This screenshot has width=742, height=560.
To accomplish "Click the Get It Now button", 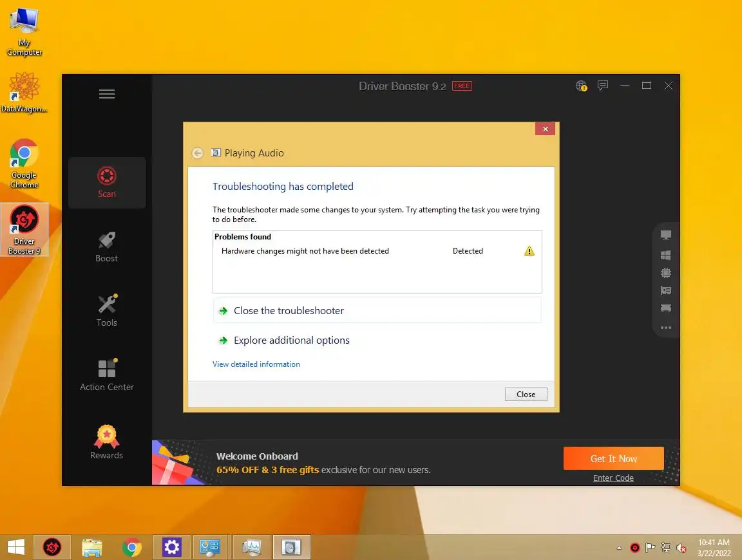I will (614, 458).
